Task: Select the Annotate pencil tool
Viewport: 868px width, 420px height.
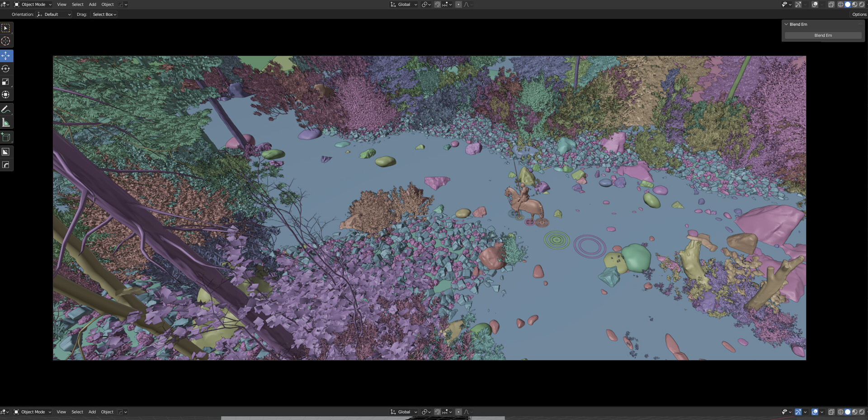Action: 6,109
